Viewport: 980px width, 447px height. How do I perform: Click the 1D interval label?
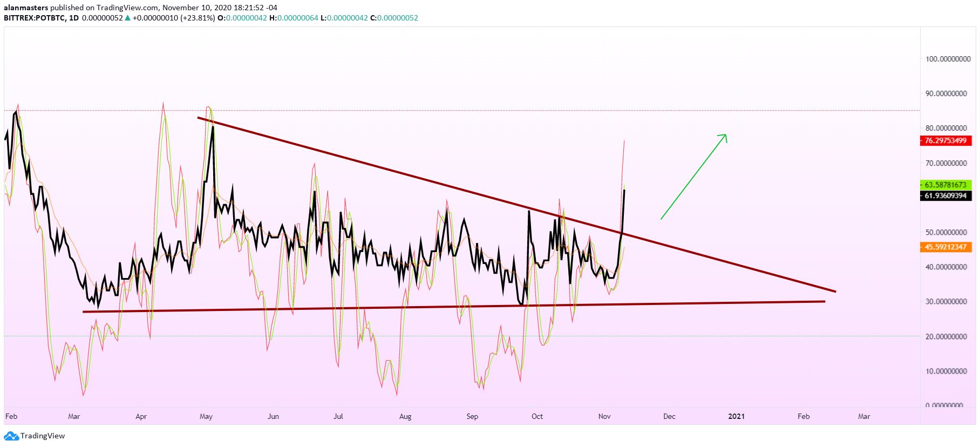pyautogui.click(x=74, y=18)
